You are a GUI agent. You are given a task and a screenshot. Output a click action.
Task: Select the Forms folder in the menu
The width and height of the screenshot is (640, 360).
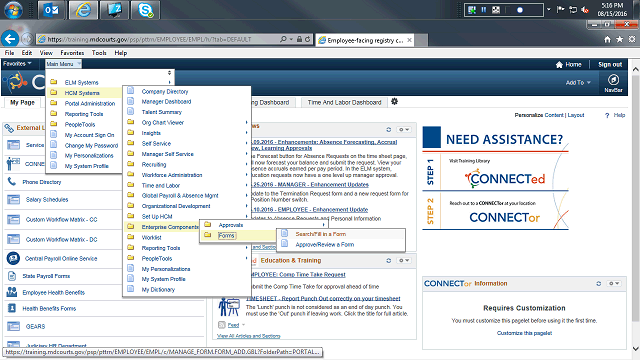(226, 236)
